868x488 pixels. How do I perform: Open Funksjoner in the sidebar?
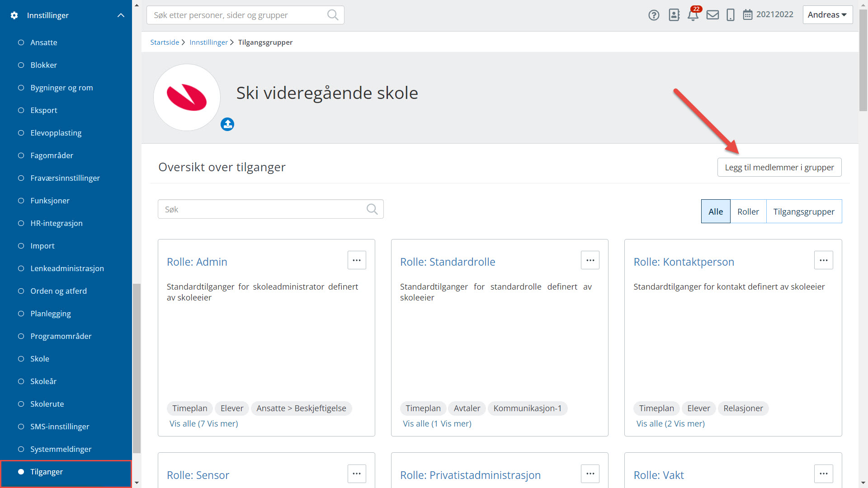coord(50,201)
